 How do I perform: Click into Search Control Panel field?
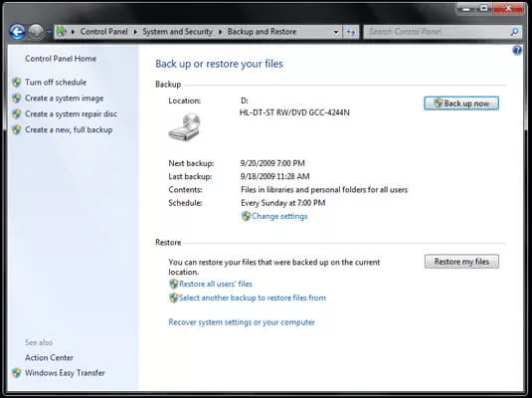pos(437,32)
